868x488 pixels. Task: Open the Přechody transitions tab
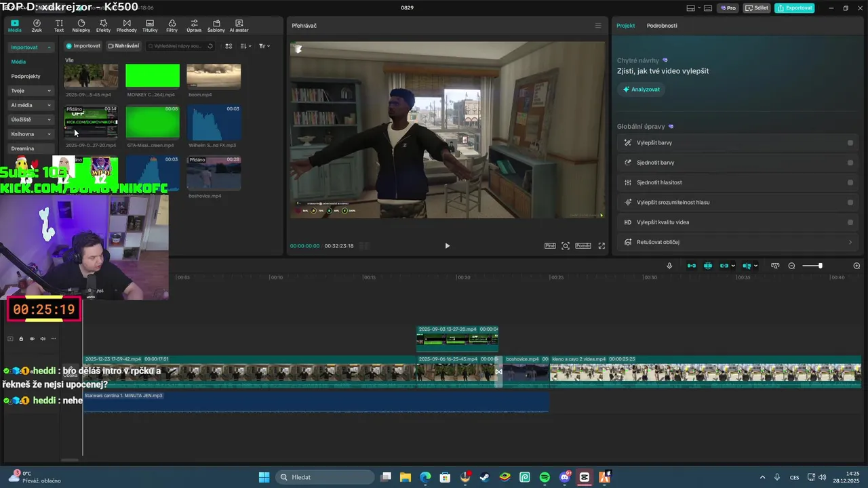click(x=127, y=26)
